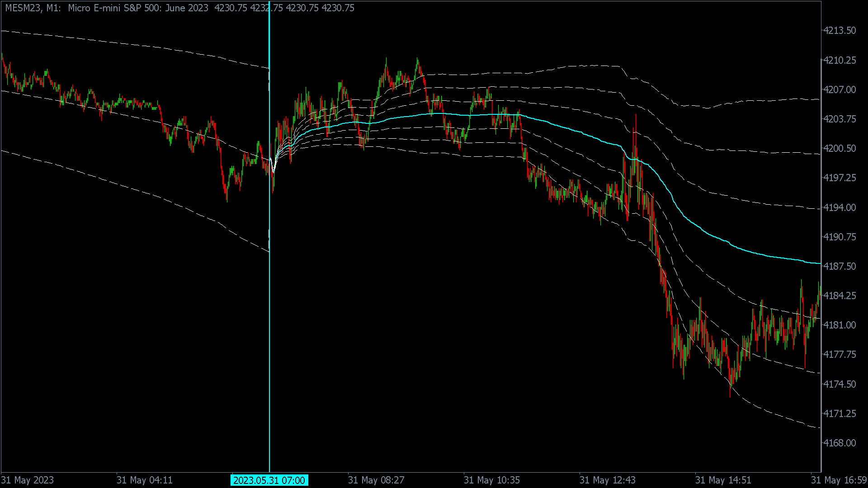Viewport: 868px width, 488px height.
Task: Click the 4213.50 price label
Action: coord(840,31)
